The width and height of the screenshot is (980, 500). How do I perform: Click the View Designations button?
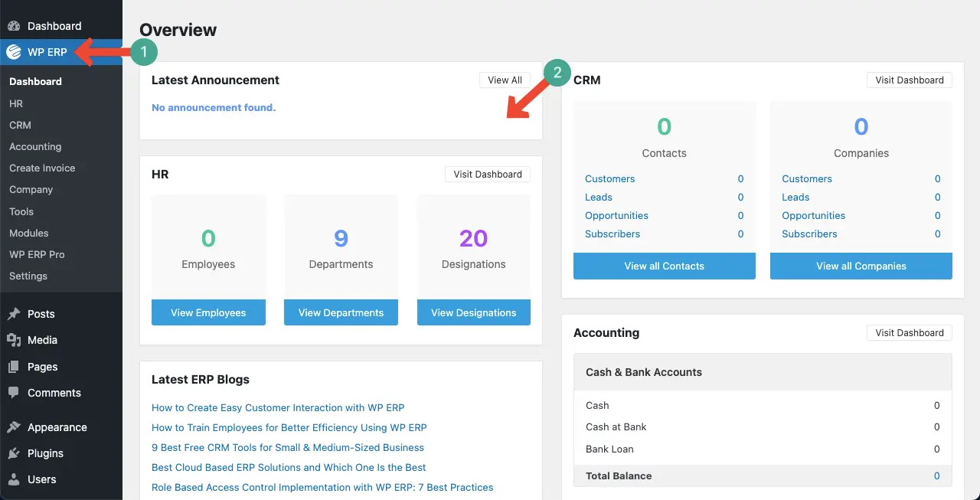pos(474,312)
